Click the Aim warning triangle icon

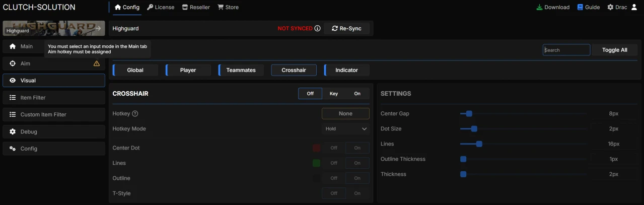97,63
